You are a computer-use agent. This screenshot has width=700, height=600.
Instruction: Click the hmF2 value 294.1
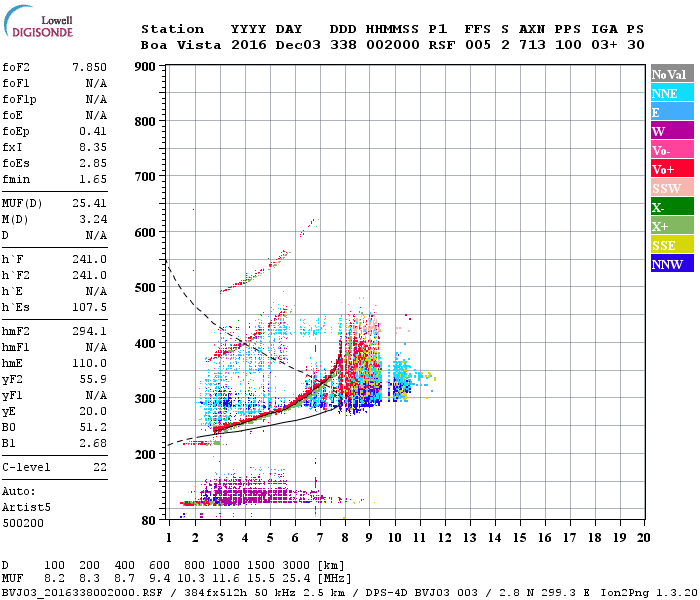[89, 331]
